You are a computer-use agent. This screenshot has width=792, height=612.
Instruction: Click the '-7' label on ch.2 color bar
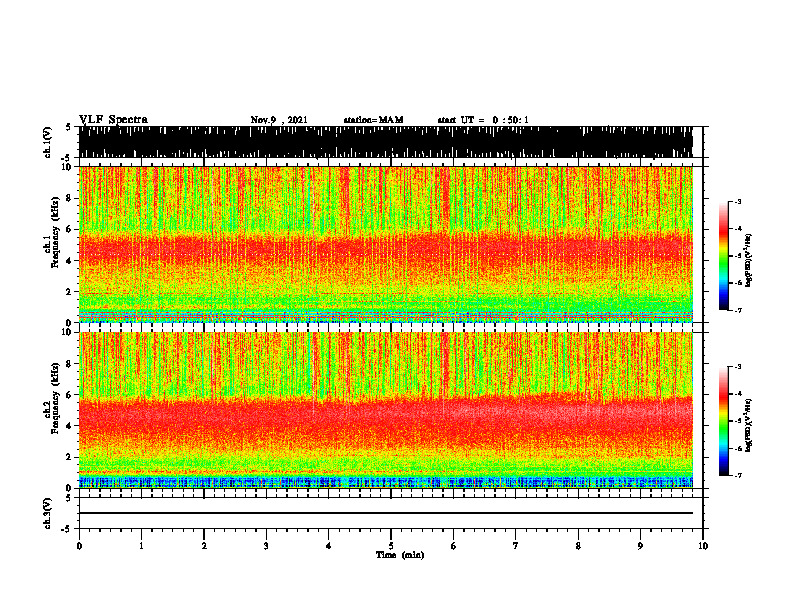738,475
